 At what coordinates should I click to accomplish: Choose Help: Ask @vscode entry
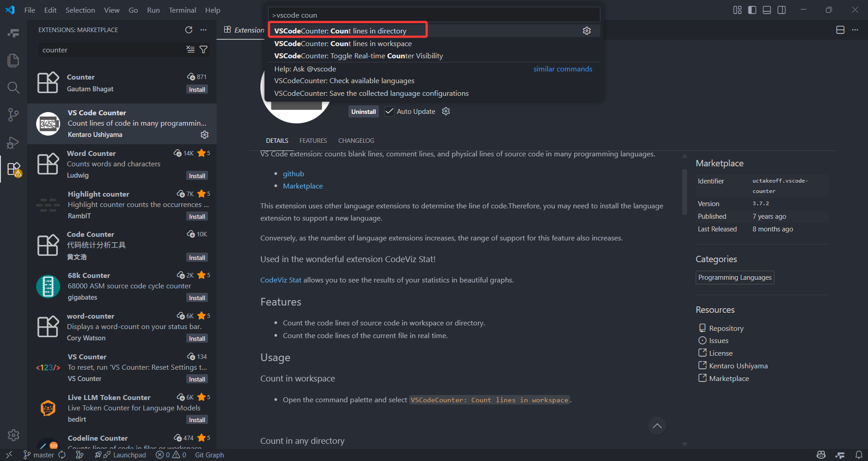(x=434, y=69)
